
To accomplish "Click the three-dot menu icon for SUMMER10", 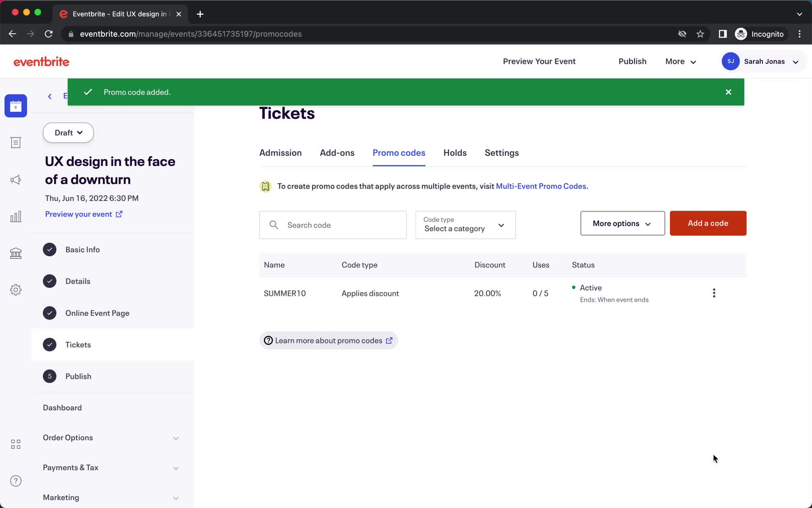I will [714, 293].
